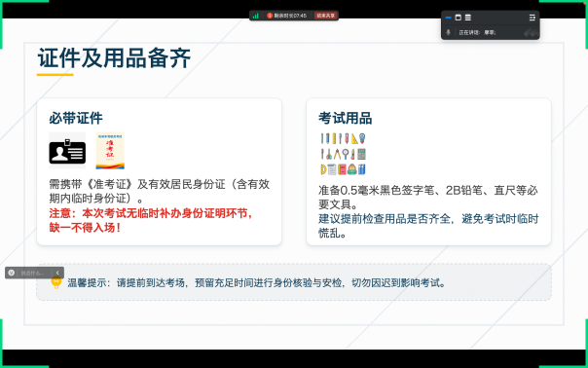End screen sharing with the red button

pyautogui.click(x=325, y=16)
